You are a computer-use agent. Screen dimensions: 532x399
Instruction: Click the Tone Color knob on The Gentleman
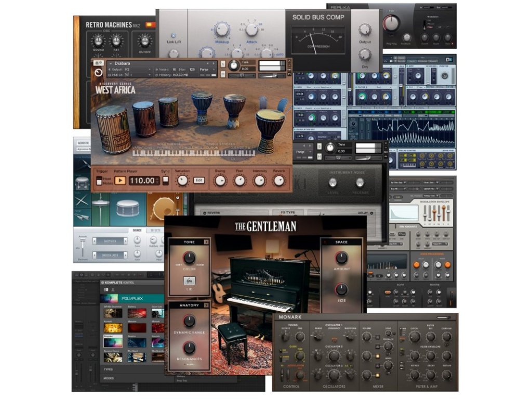click(189, 257)
